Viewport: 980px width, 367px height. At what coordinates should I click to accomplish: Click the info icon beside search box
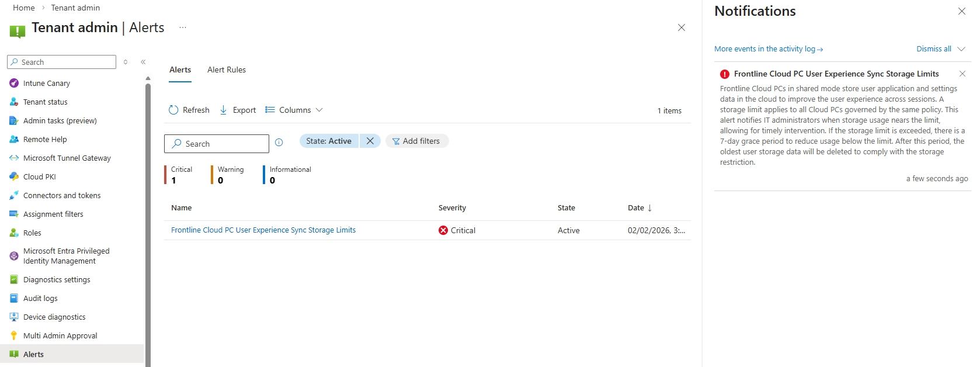click(279, 143)
